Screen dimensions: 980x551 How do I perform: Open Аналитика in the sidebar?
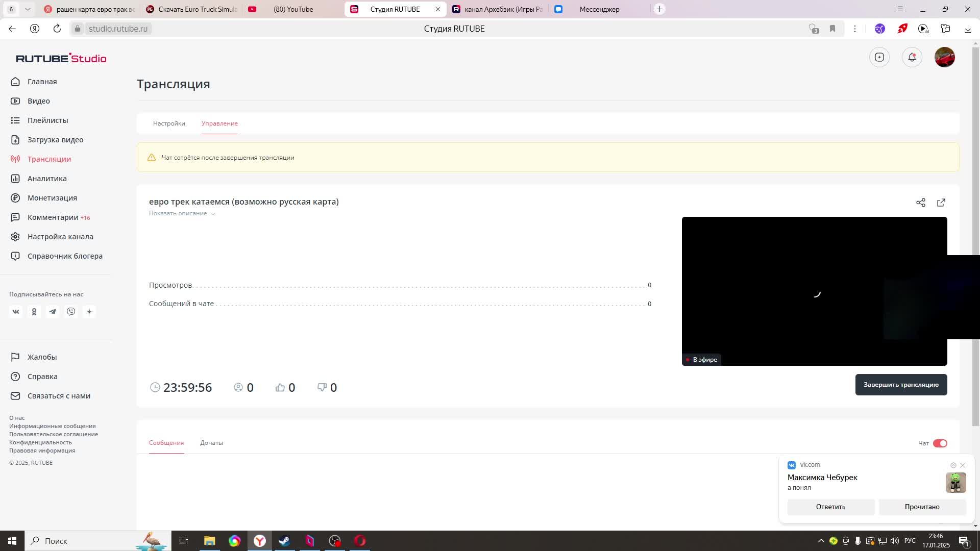pyautogui.click(x=47, y=179)
